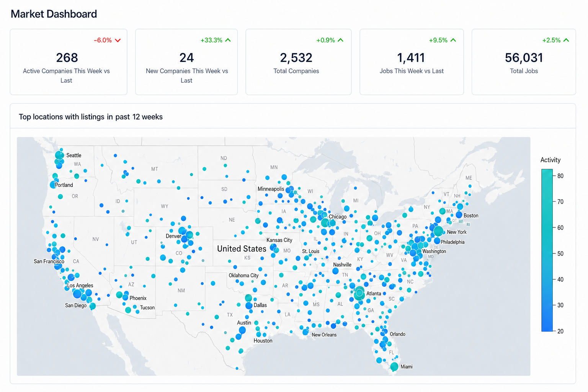
Task: Select the 268 active companies value
Action: 67,58
